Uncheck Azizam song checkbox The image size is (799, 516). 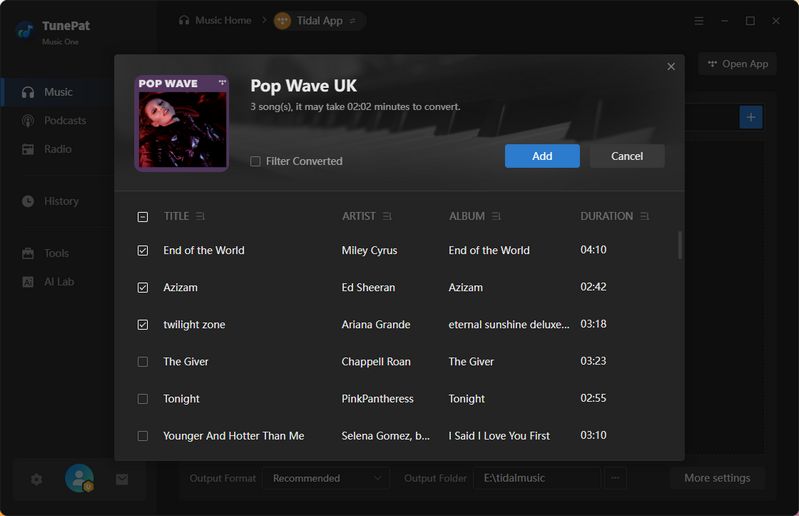143,288
